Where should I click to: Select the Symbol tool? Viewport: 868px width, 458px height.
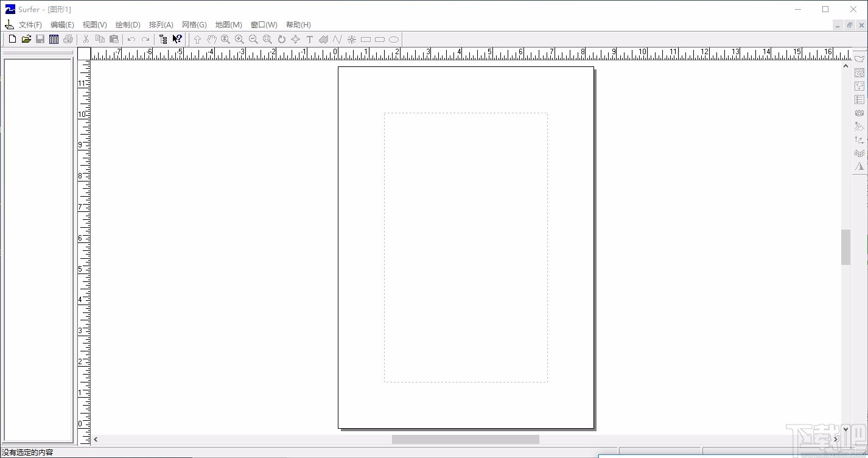[351, 40]
